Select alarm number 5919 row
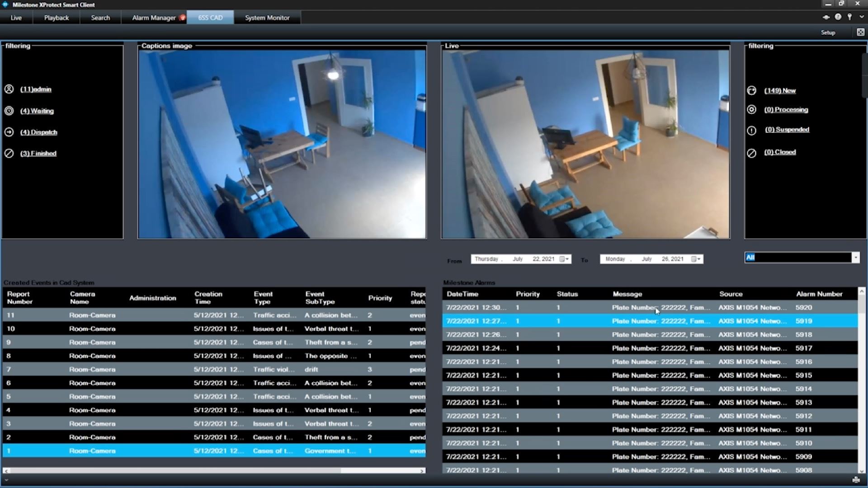The image size is (868, 488). tap(650, 321)
